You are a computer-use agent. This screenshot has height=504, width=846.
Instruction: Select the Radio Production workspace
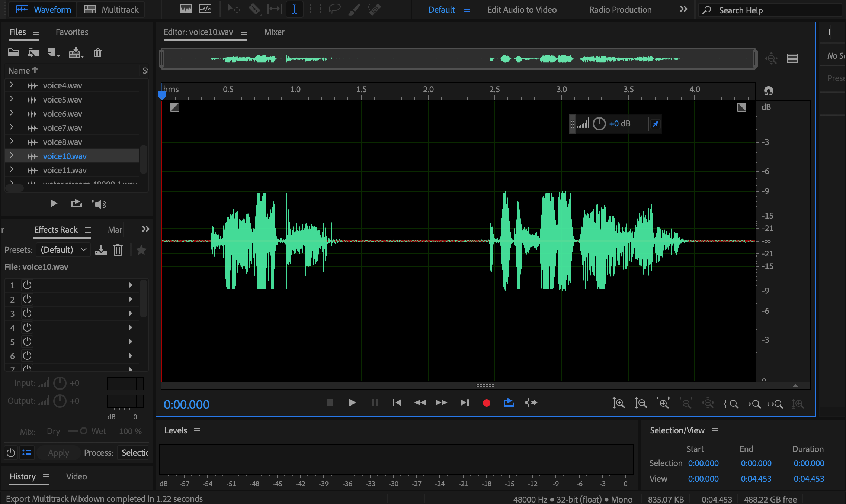[620, 10]
